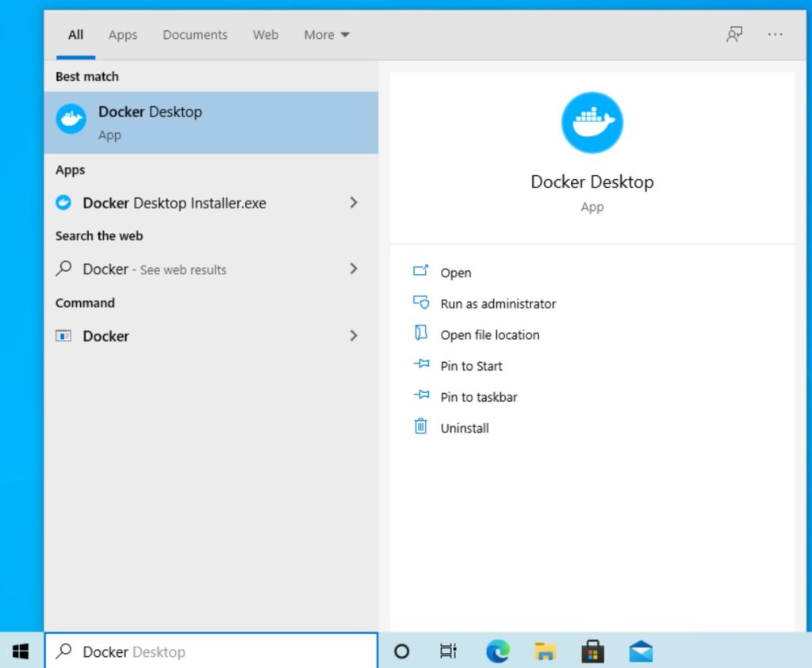Choose Pin to Start

click(x=471, y=366)
